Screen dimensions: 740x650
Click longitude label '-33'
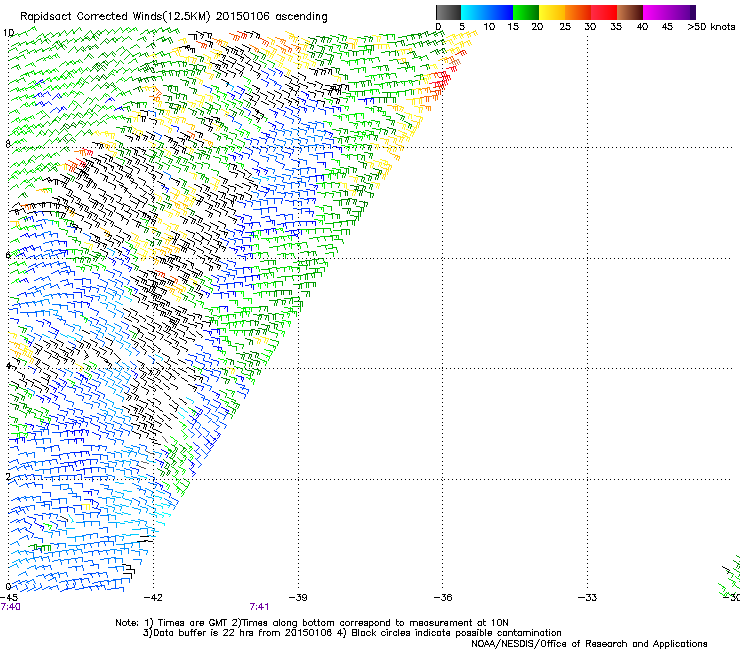click(587, 598)
